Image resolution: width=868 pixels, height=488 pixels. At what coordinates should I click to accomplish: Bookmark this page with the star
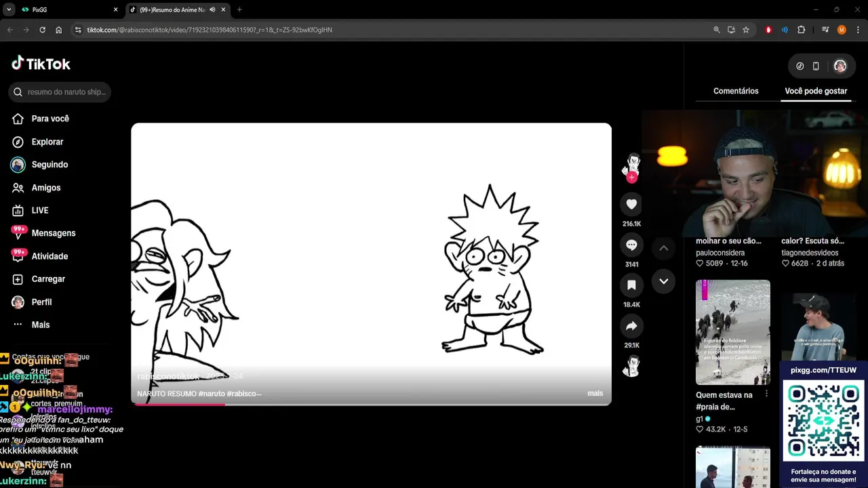[x=746, y=30]
